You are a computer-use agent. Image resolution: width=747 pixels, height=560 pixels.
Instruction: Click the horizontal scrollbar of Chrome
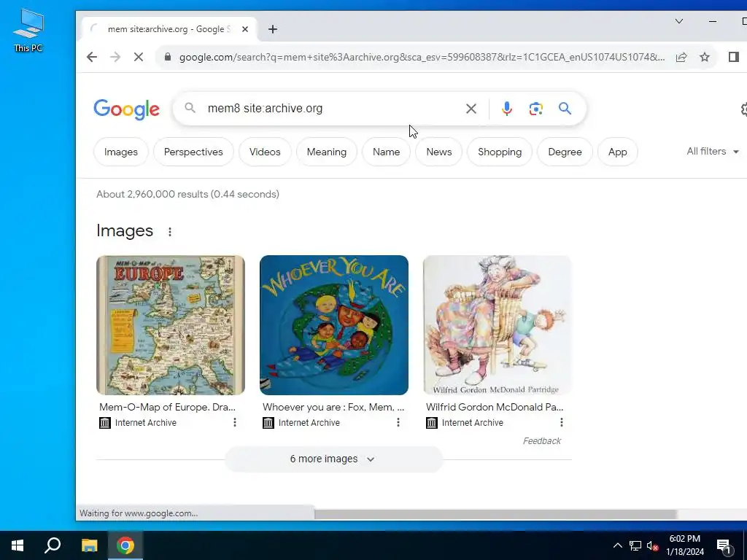click(x=495, y=514)
